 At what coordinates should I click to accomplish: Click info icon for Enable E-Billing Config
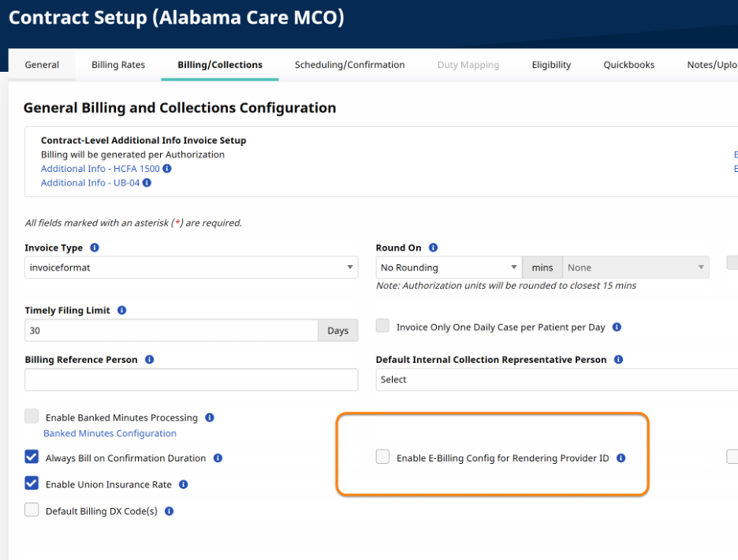(x=621, y=457)
